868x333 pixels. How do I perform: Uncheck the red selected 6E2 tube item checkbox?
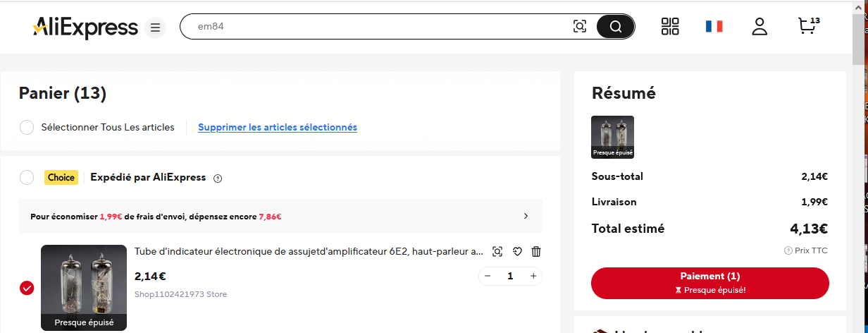click(x=27, y=288)
